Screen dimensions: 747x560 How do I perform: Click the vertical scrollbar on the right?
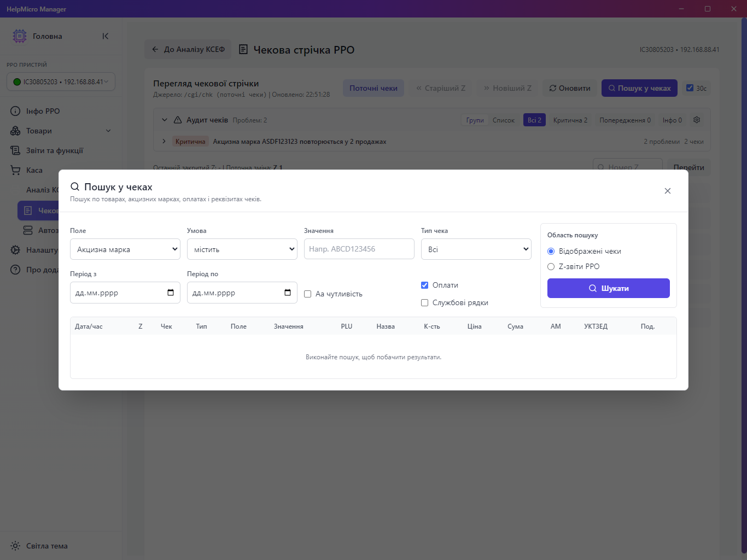pos(744,284)
